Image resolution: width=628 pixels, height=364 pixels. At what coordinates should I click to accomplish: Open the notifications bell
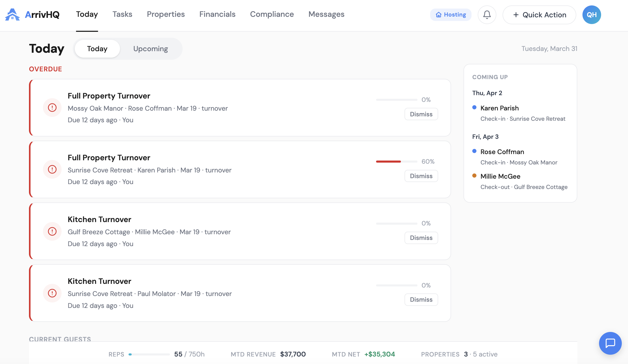tap(487, 15)
